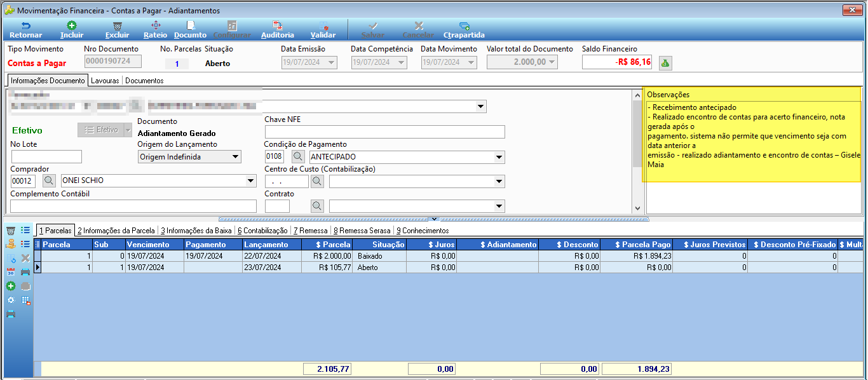Image resolution: width=868 pixels, height=380 pixels.
Task: Click the Retornar toolbar icon
Action: [x=25, y=30]
